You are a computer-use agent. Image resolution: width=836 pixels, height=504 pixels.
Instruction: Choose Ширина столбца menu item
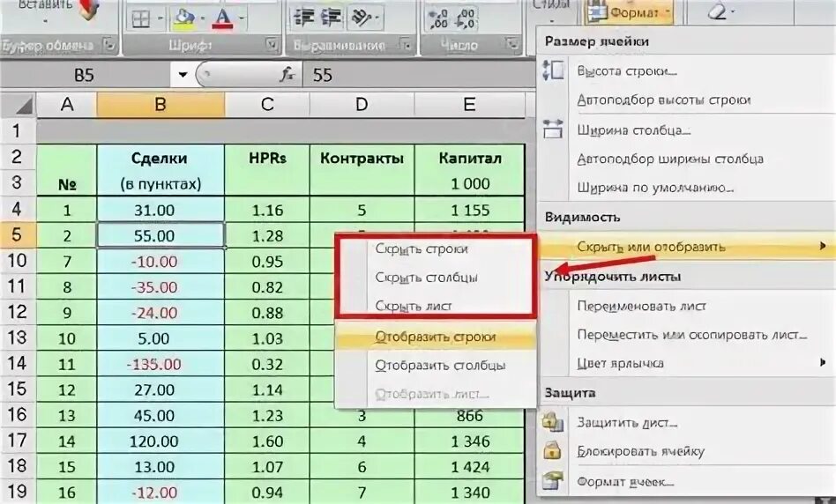coord(634,130)
